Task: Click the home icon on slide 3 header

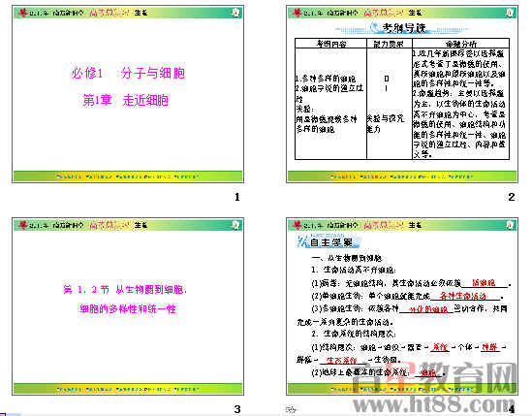Action: click(235, 225)
